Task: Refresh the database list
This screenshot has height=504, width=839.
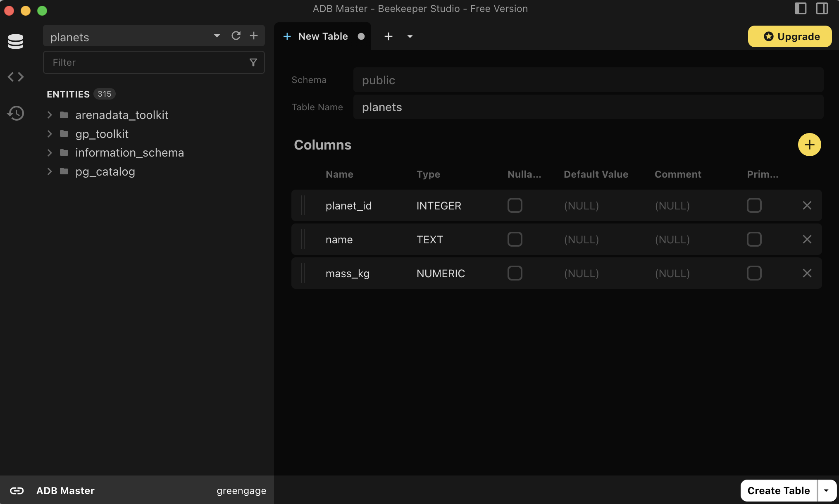Action: (236, 36)
